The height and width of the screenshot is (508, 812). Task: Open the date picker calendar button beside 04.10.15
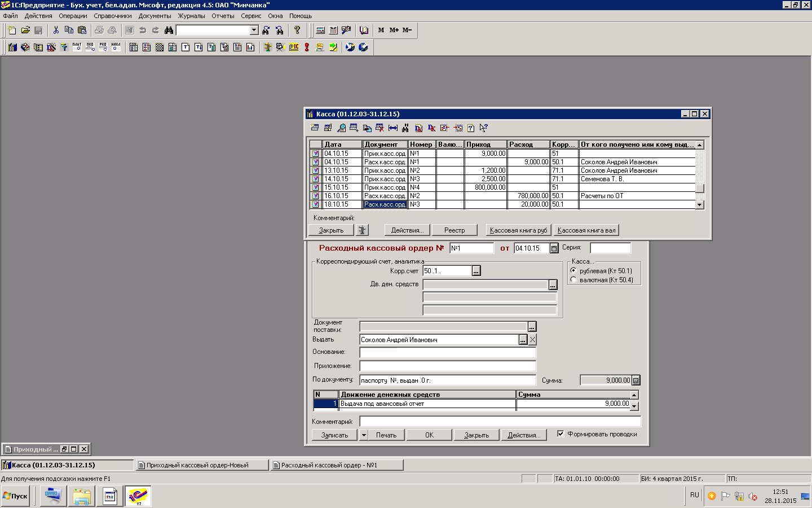click(554, 248)
